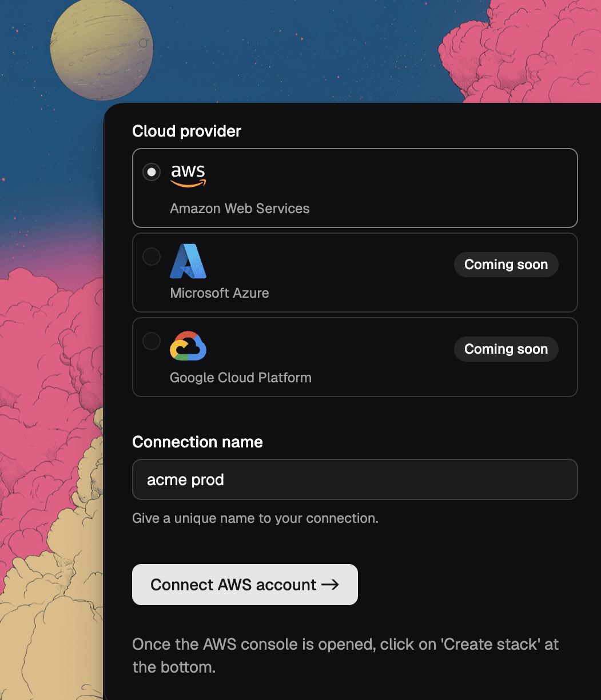The height and width of the screenshot is (700, 601).
Task: Click the Coming soon badge for Azure
Action: (506, 265)
